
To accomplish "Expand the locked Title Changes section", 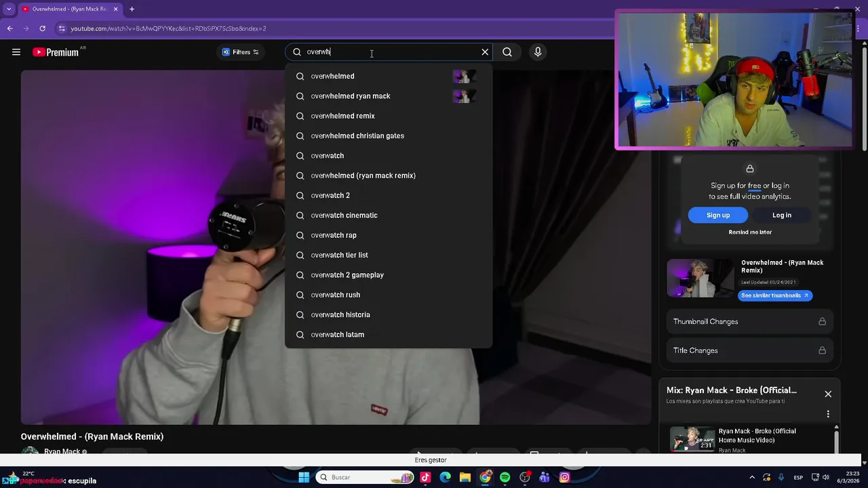I will 749,350.
